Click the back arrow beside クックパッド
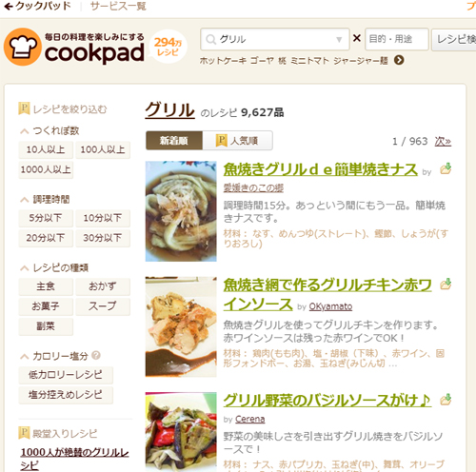This screenshot has width=476, height=472. [9, 6]
